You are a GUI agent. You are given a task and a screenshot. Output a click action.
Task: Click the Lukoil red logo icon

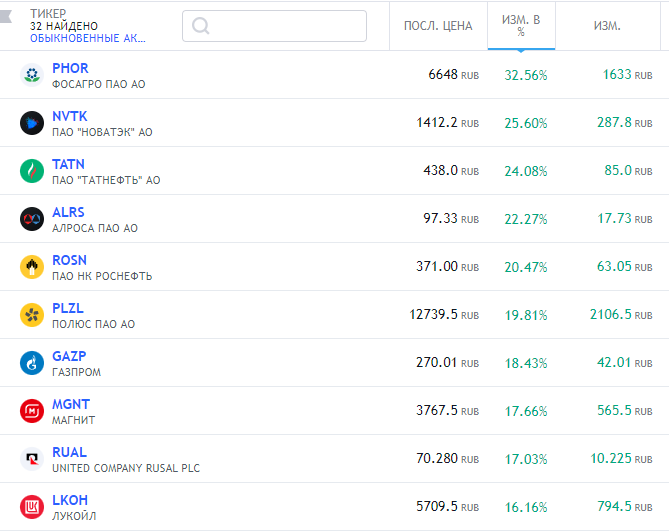point(32,507)
